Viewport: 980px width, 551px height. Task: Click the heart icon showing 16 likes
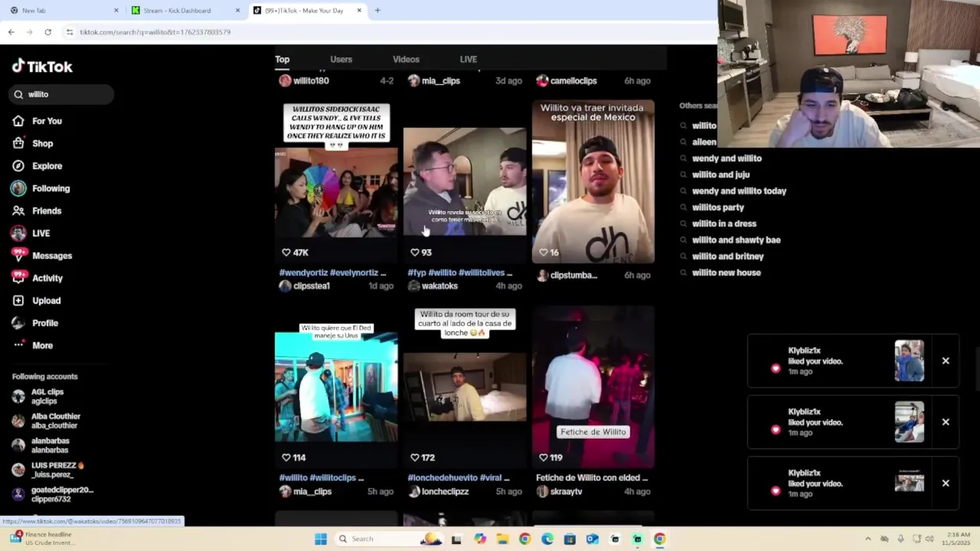point(544,253)
